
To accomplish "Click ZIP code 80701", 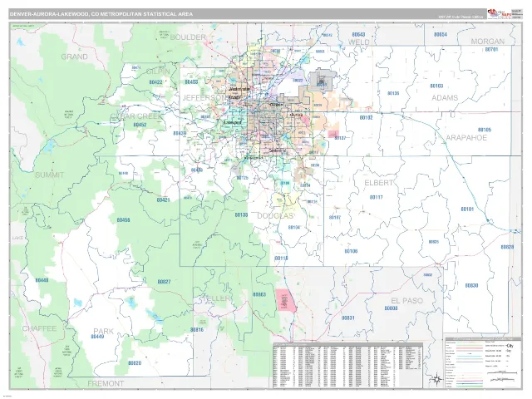I will pos(491,50).
